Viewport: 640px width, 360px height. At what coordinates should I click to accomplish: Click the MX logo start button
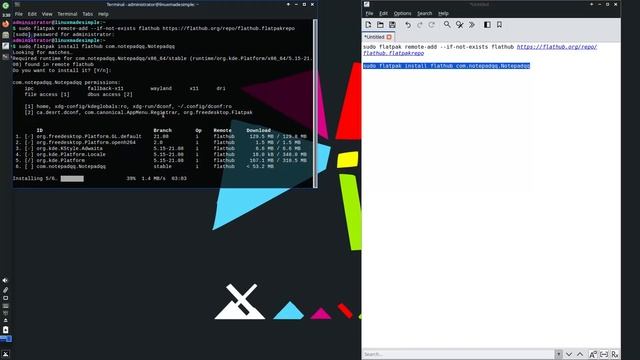pos(5,354)
